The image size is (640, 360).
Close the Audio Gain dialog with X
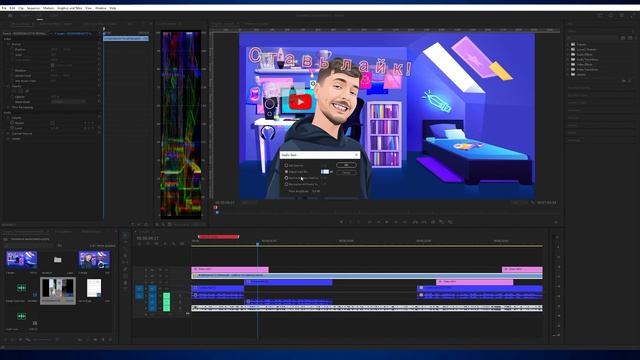point(356,155)
